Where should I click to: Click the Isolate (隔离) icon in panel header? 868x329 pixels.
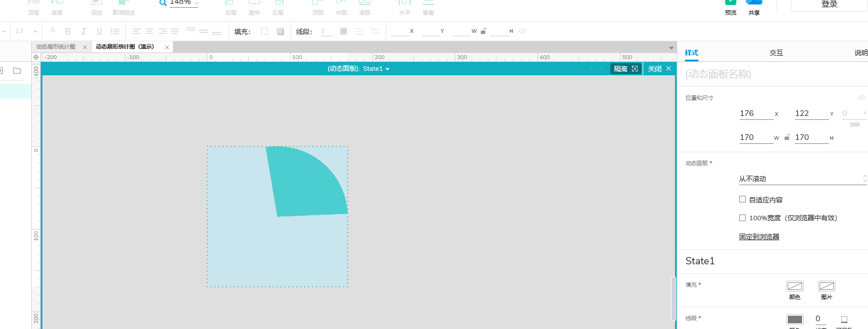point(635,69)
